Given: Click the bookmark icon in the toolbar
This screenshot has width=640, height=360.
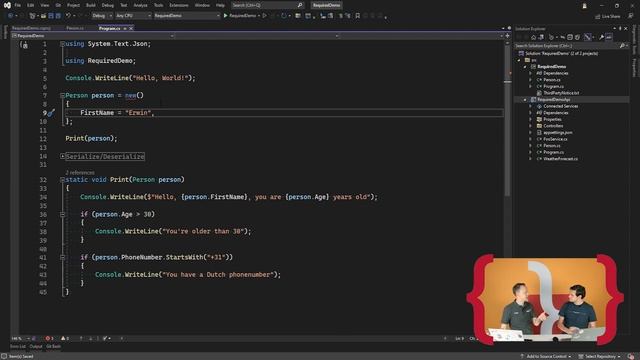Looking at the screenshot, I should [x=358, y=16].
